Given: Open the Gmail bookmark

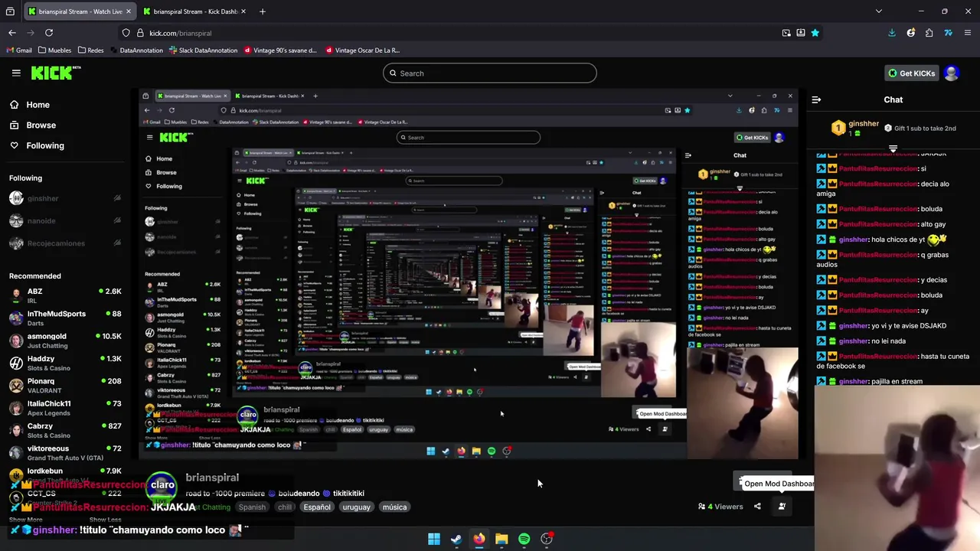Looking at the screenshot, I should tap(19, 51).
